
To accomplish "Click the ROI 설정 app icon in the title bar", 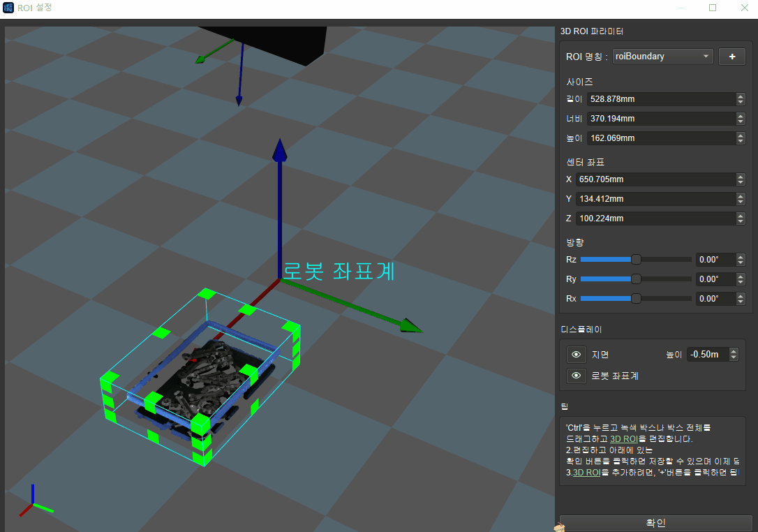I will tap(8, 8).
